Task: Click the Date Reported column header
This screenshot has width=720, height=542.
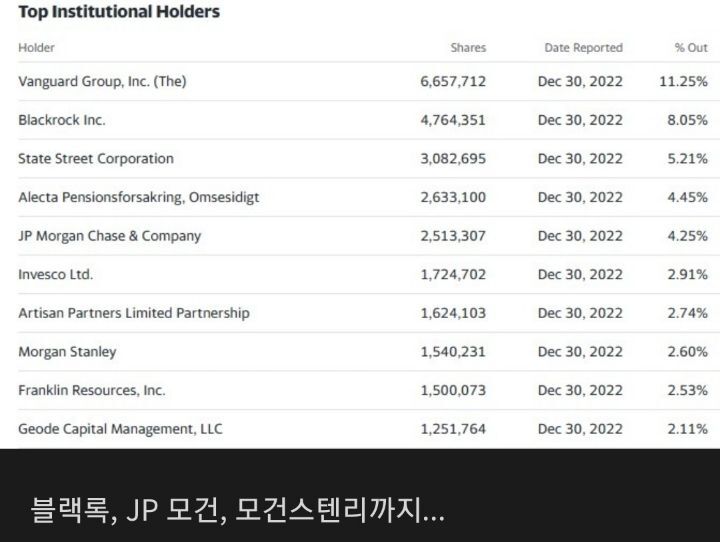Action: pyautogui.click(x=584, y=48)
